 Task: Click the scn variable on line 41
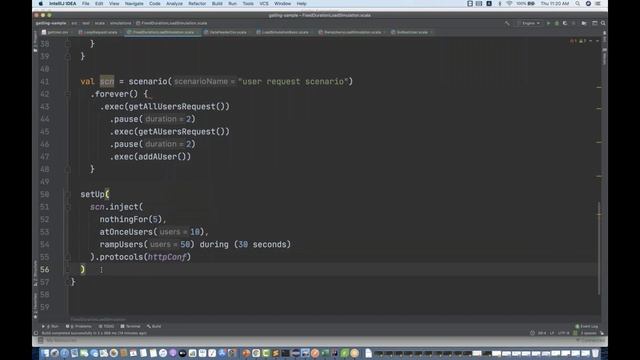pos(107,81)
